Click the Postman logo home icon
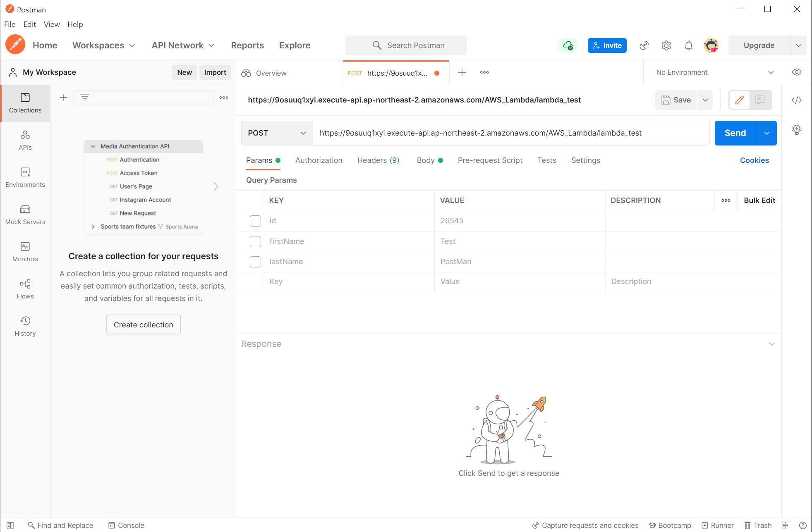The height and width of the screenshot is (532, 812). (15, 45)
